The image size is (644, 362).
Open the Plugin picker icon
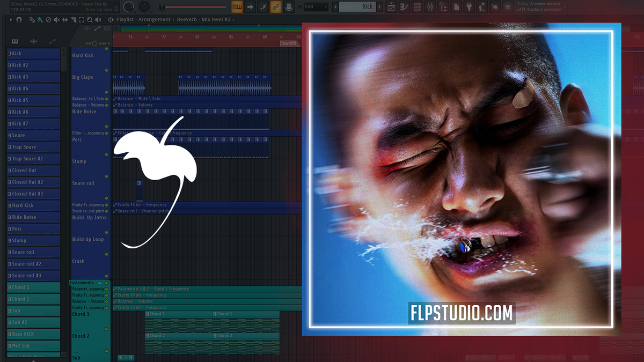pos(469,6)
